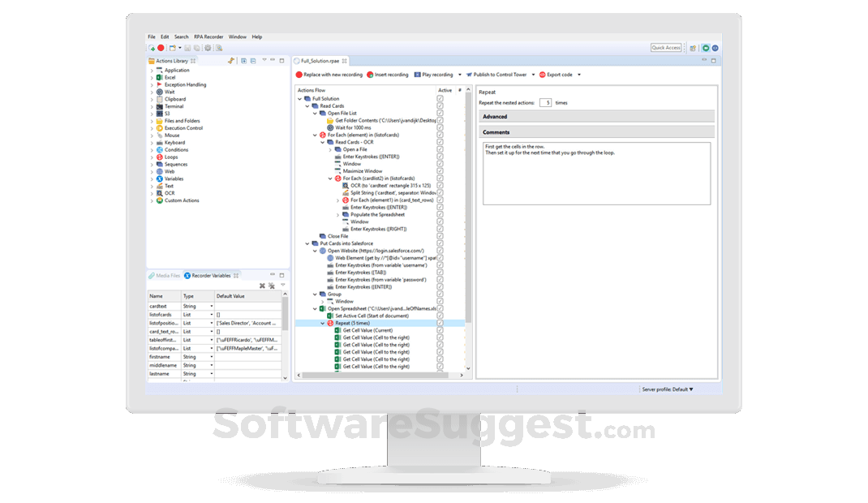Select the Terminal category icon
The width and height of the screenshot is (868, 503).
point(160,106)
